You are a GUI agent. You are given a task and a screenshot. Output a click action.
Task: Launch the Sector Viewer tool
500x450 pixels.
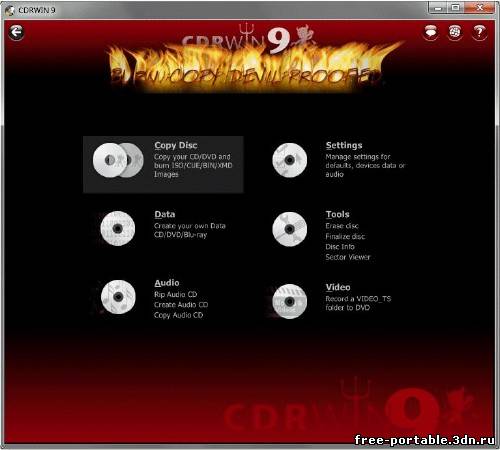[x=348, y=257]
